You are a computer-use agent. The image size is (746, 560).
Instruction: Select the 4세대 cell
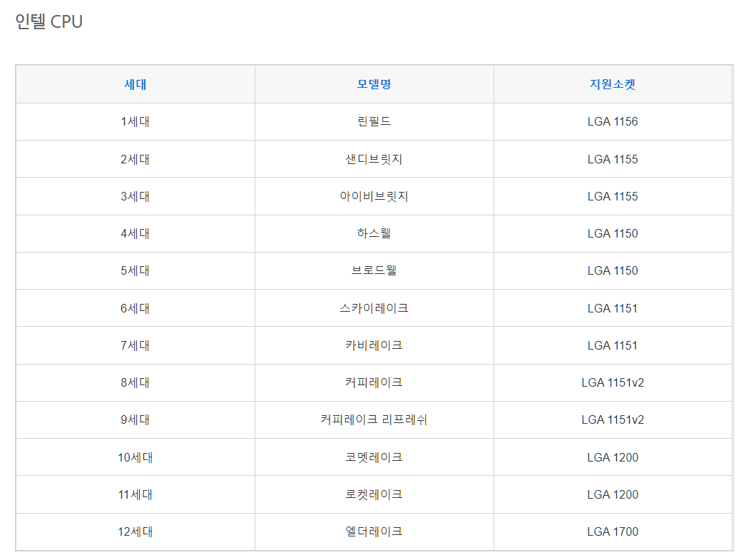click(x=135, y=233)
